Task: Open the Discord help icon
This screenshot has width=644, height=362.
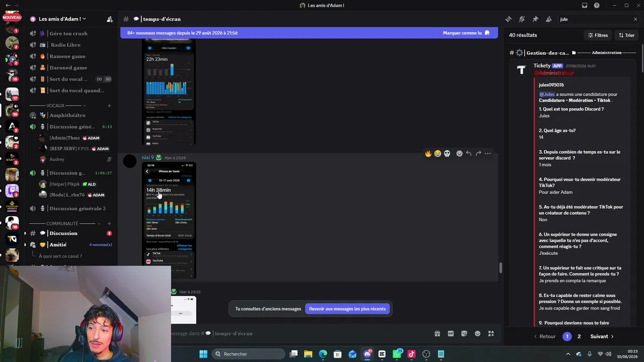Action: 597,6
